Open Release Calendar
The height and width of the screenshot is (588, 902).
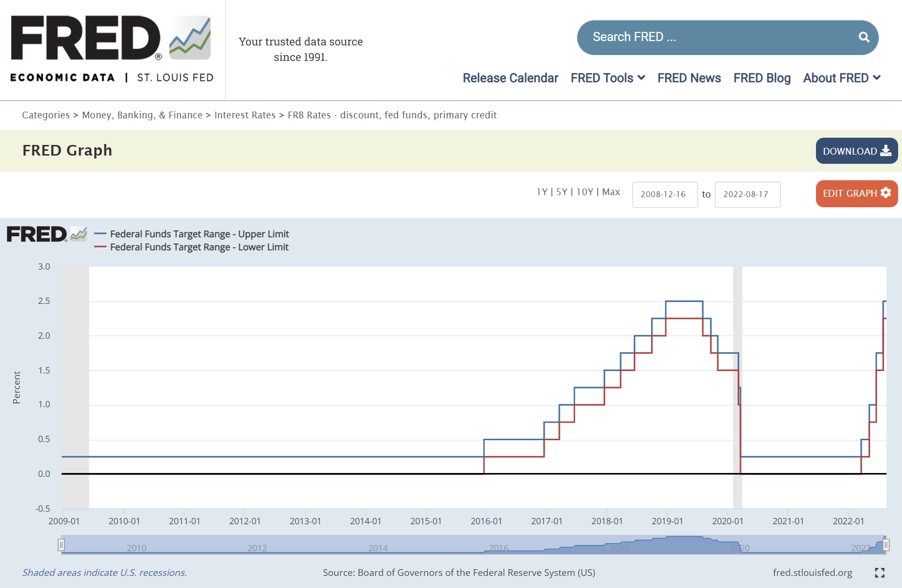click(x=510, y=78)
